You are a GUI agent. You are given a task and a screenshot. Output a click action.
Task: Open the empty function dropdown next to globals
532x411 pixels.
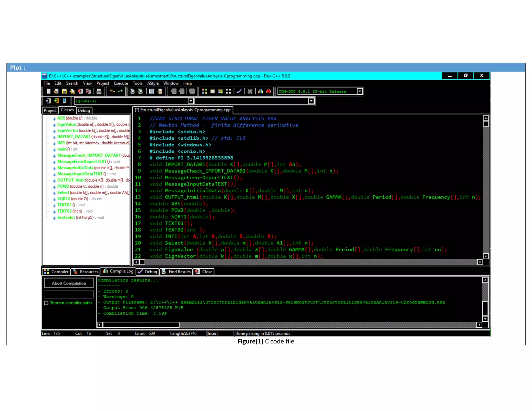pos(311,101)
